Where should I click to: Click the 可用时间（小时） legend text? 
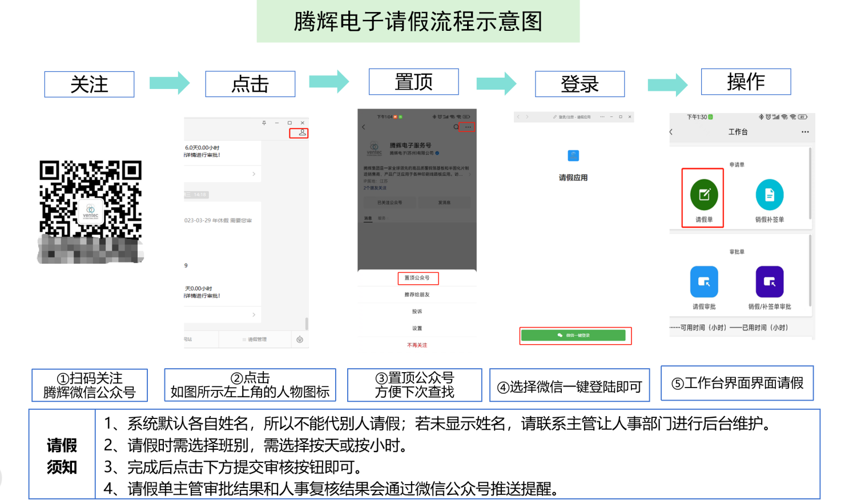(x=703, y=328)
